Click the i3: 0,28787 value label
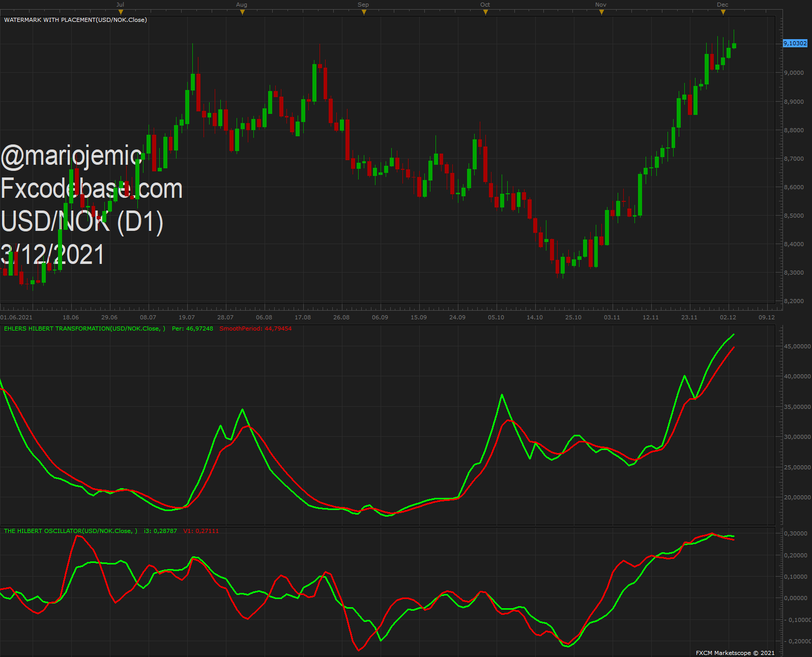This screenshot has width=812, height=657. (x=160, y=531)
